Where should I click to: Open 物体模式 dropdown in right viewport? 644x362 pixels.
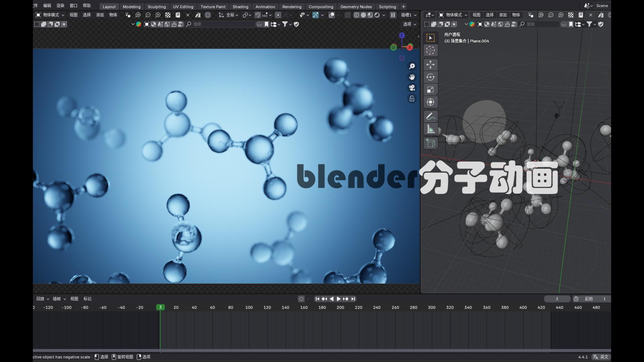click(x=453, y=15)
